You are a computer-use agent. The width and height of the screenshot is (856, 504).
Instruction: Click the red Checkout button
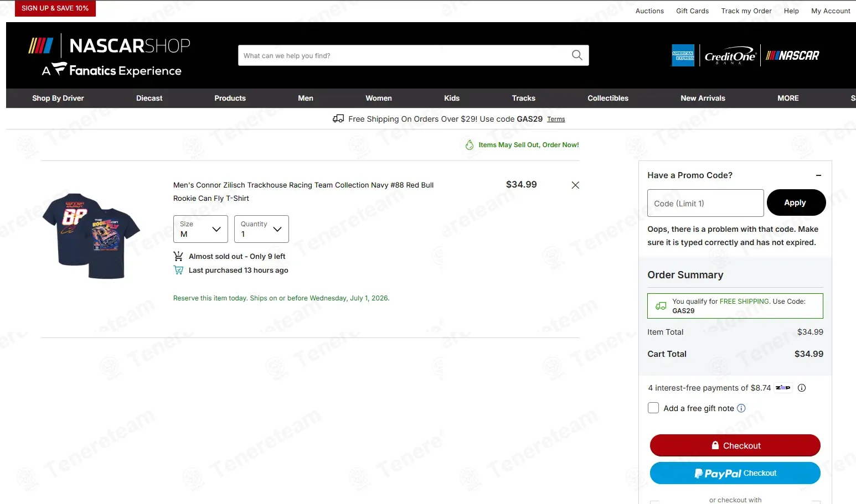tap(735, 445)
